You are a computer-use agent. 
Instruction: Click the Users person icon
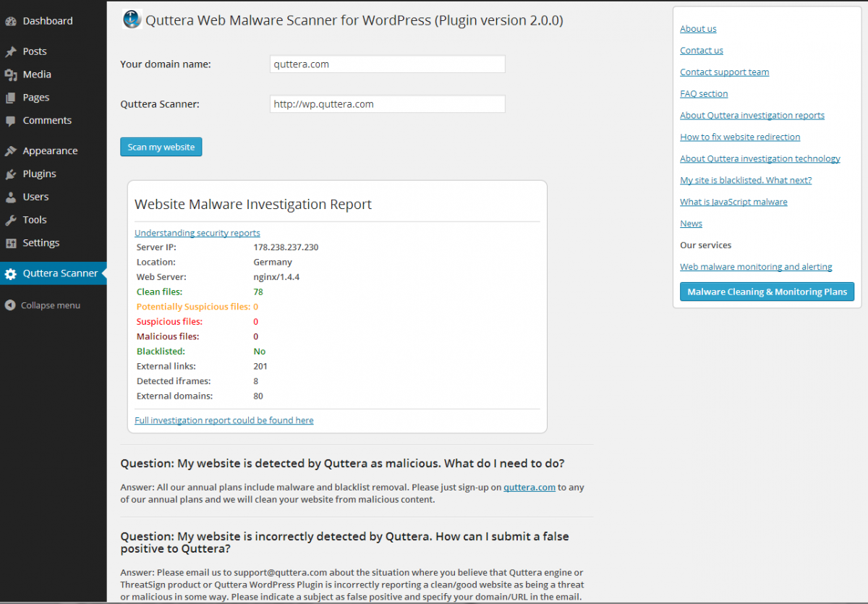pyautogui.click(x=13, y=197)
